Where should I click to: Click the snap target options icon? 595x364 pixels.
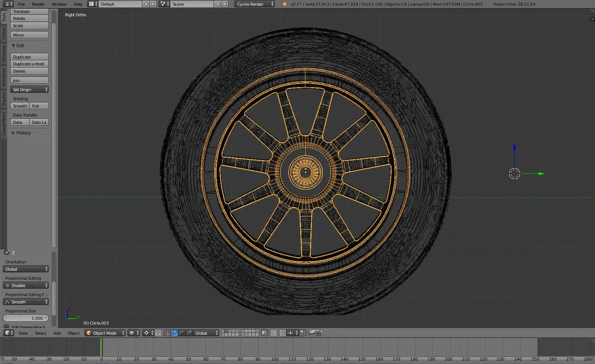303,333
